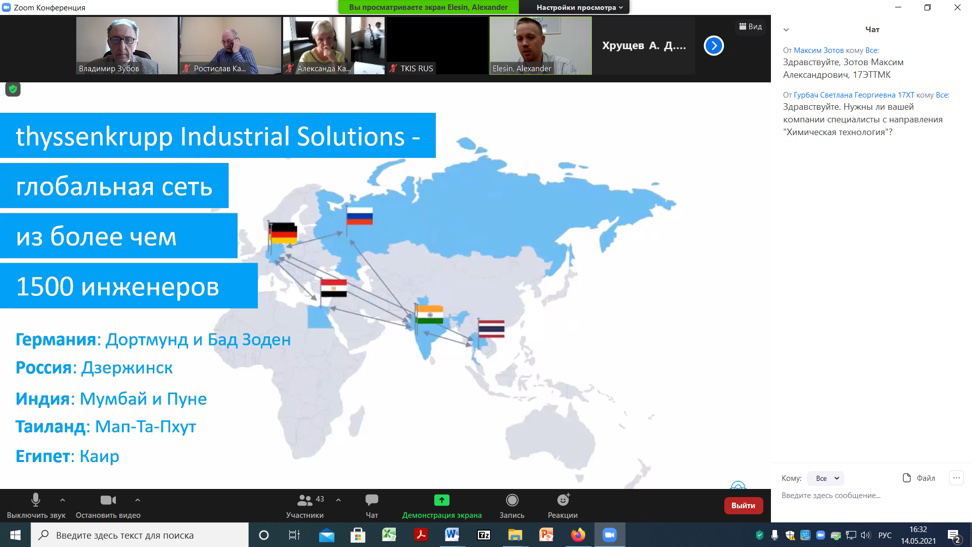
Task: Expand audio options arrow beside microphone
Action: [63, 500]
